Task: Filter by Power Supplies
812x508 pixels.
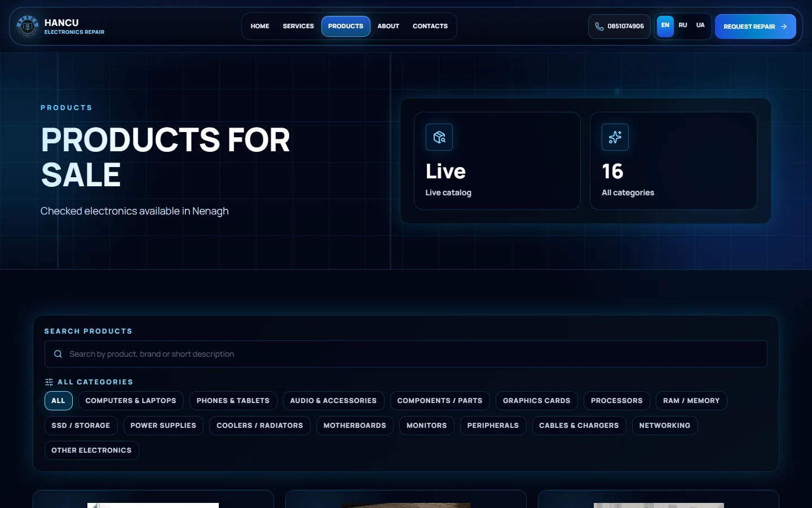Action: coord(164,426)
